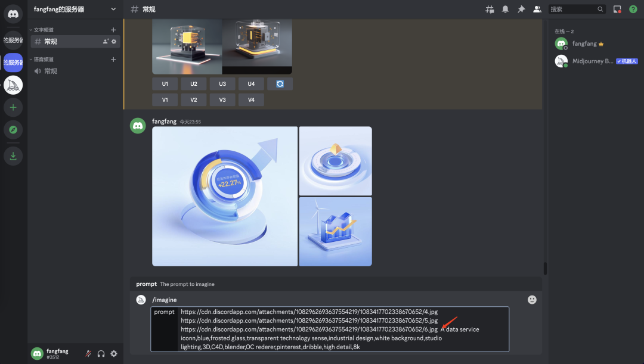The image size is (644, 364).
Task: Select the highlighted server icon in sidebar
Action: click(x=13, y=63)
